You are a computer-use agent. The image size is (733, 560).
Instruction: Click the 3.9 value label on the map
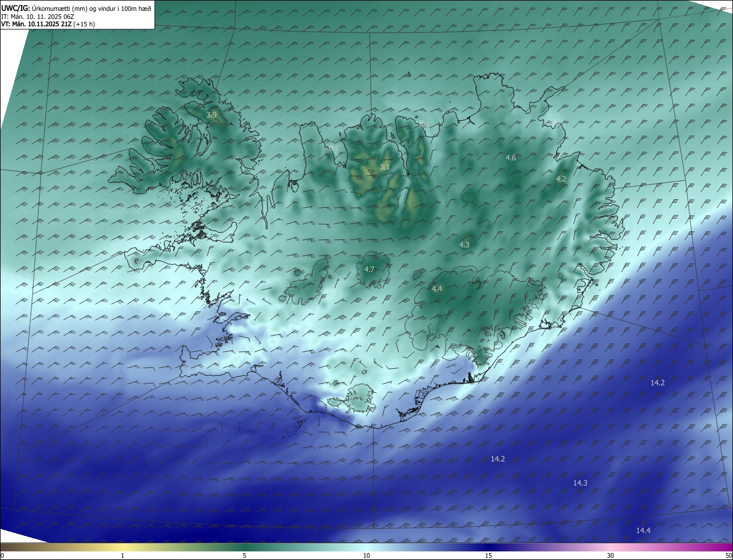click(x=212, y=115)
